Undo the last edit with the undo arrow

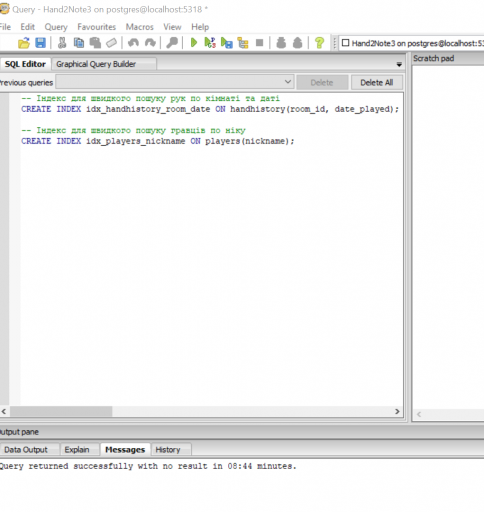click(x=133, y=43)
